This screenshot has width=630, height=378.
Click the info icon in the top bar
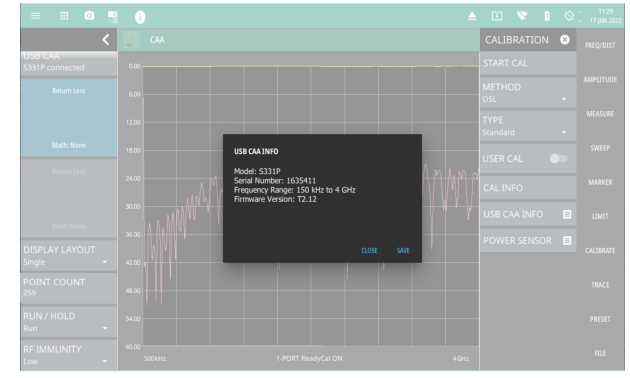point(140,16)
